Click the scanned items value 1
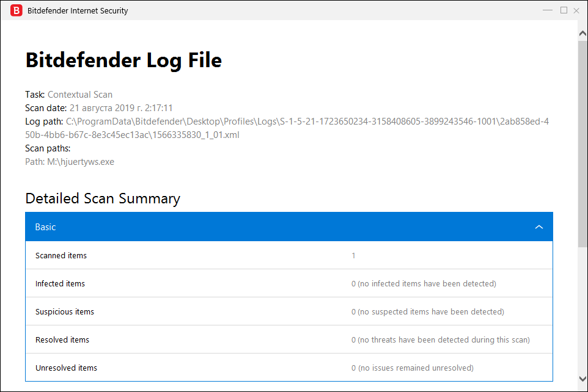The image size is (588, 392). pyautogui.click(x=353, y=256)
